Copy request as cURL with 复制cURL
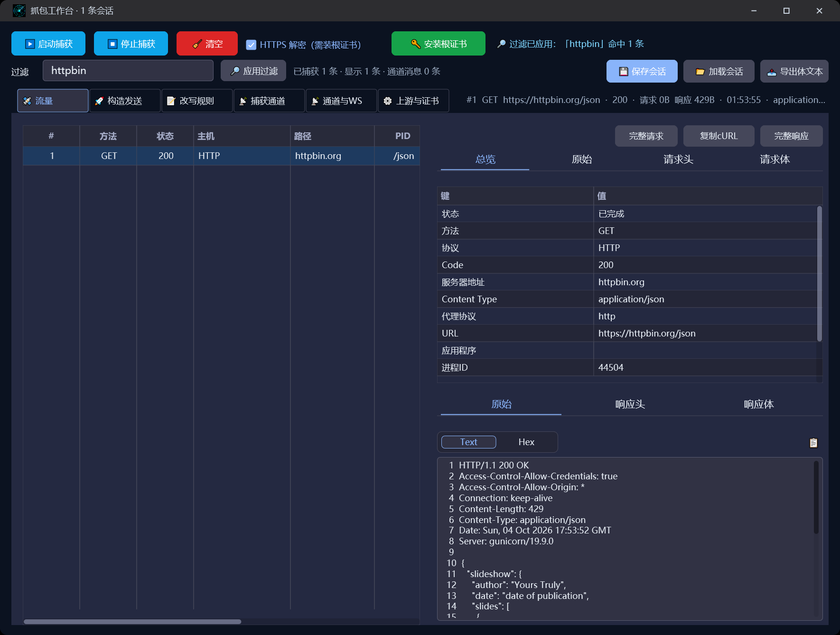This screenshot has height=635, width=840. point(719,136)
